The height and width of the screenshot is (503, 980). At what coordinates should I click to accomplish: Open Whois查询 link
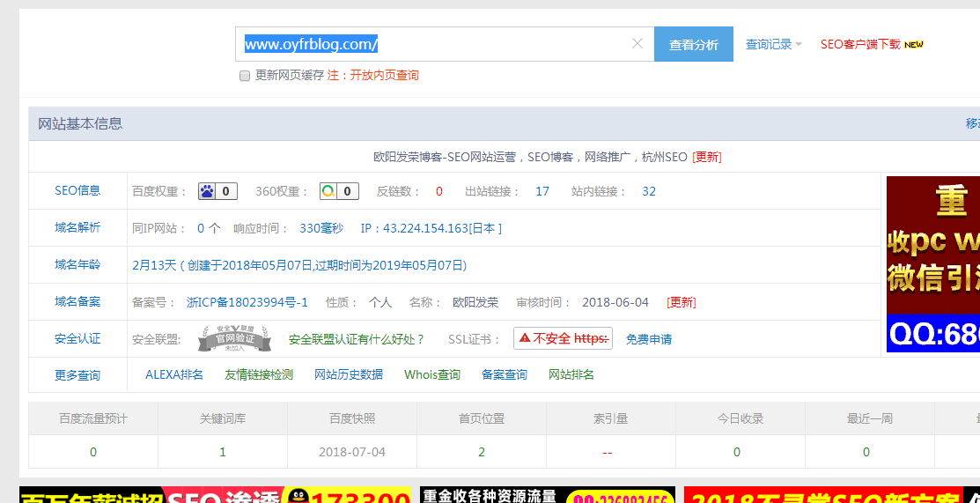(x=432, y=374)
